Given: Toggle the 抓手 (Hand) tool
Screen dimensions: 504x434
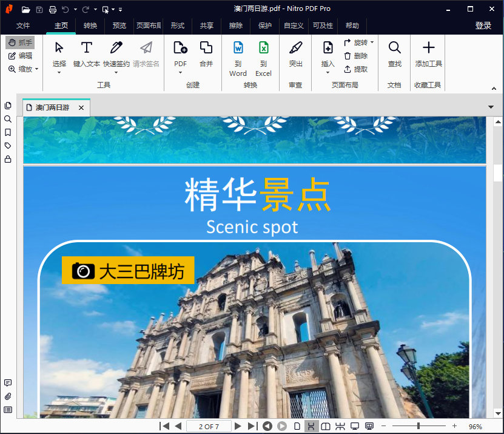Looking at the screenshot, I should pos(20,42).
